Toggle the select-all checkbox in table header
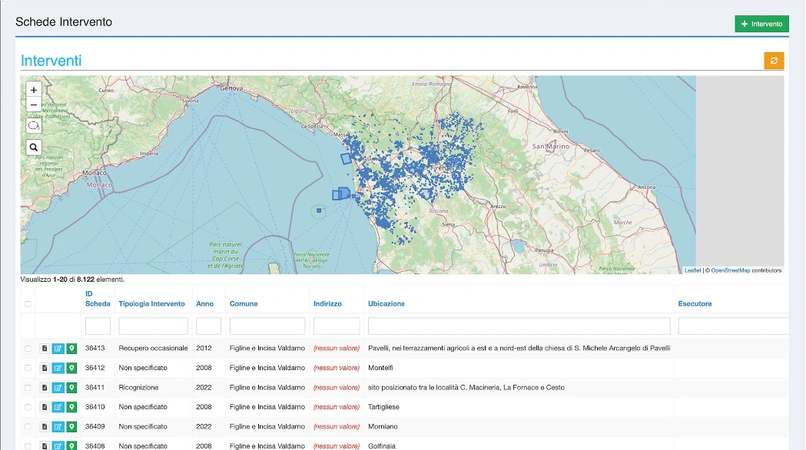Screen dimensions: 806x450 (x=28, y=304)
